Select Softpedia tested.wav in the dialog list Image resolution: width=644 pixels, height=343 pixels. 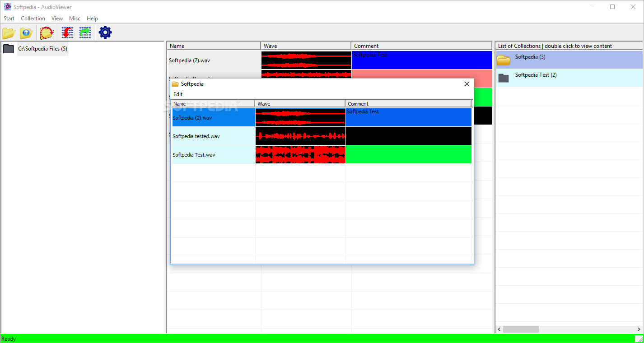pyautogui.click(x=196, y=136)
